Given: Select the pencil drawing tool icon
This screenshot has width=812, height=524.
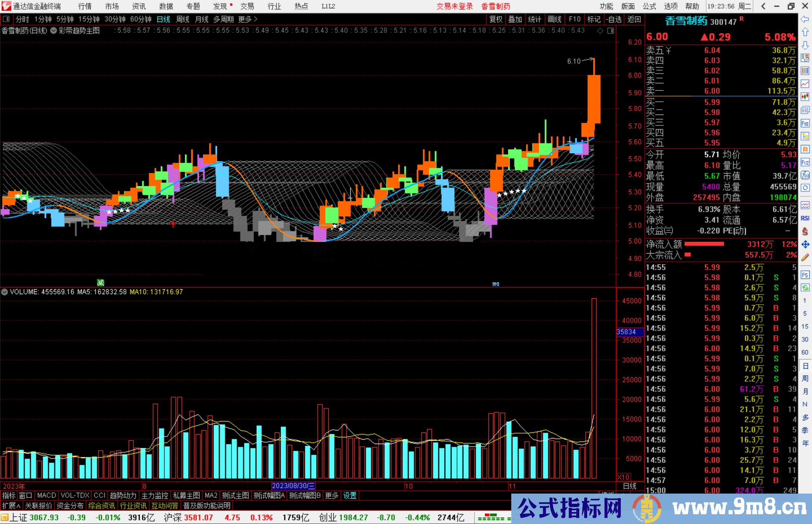Looking at the screenshot, I should click(805, 257).
